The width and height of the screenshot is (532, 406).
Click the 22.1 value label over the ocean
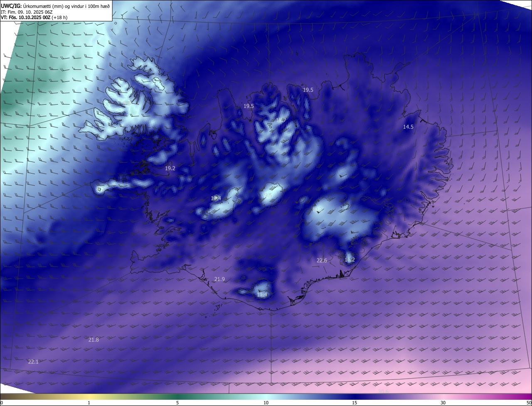click(x=33, y=362)
